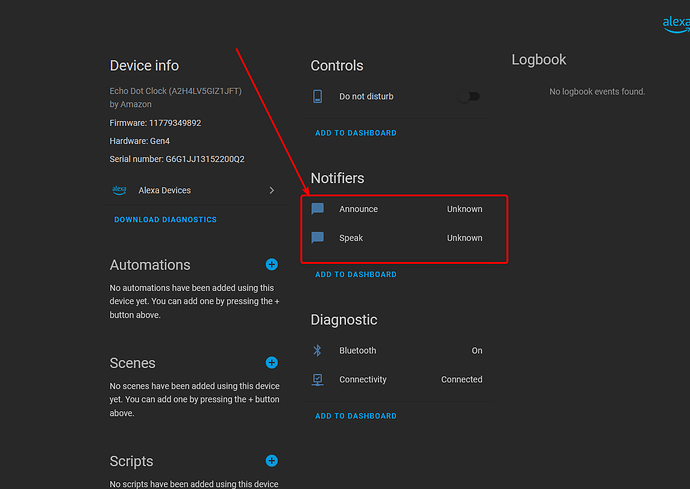Click the by Amazon manufacturer text
This screenshot has width=690, height=489.
pyautogui.click(x=131, y=104)
